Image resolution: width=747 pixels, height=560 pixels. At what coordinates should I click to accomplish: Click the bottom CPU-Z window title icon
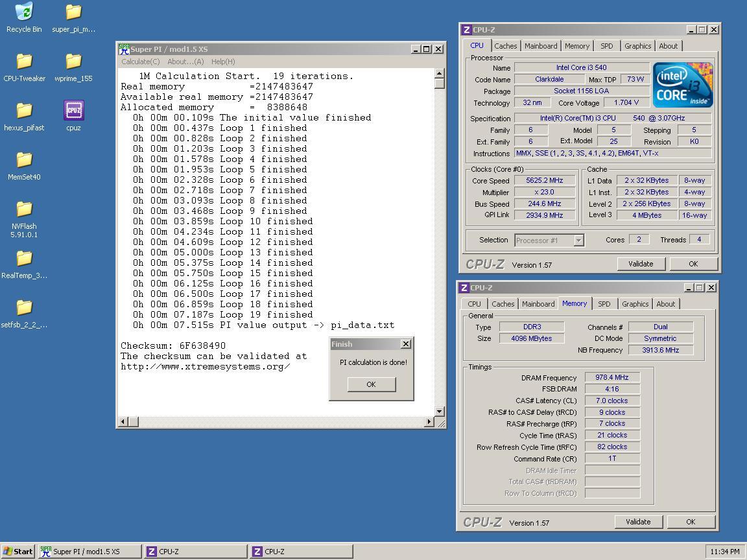tap(464, 288)
